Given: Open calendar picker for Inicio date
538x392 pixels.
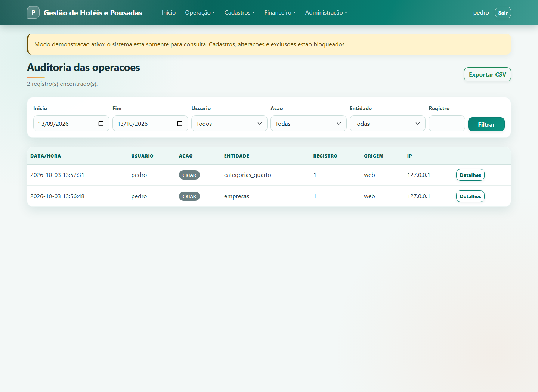Looking at the screenshot, I should pyautogui.click(x=101, y=124).
